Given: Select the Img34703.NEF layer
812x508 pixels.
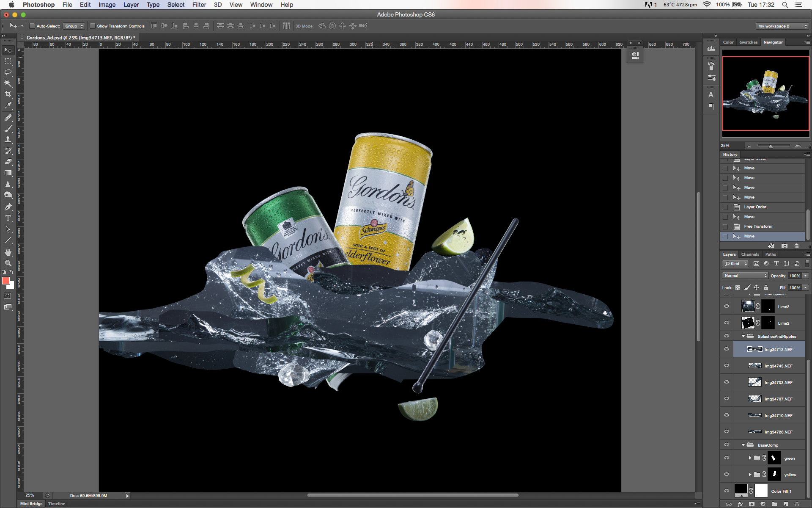Looking at the screenshot, I should [x=769, y=382].
